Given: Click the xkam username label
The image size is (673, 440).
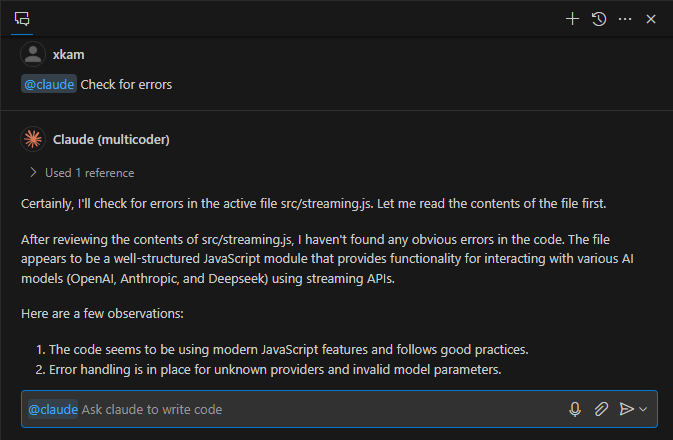Looking at the screenshot, I should (69, 54).
